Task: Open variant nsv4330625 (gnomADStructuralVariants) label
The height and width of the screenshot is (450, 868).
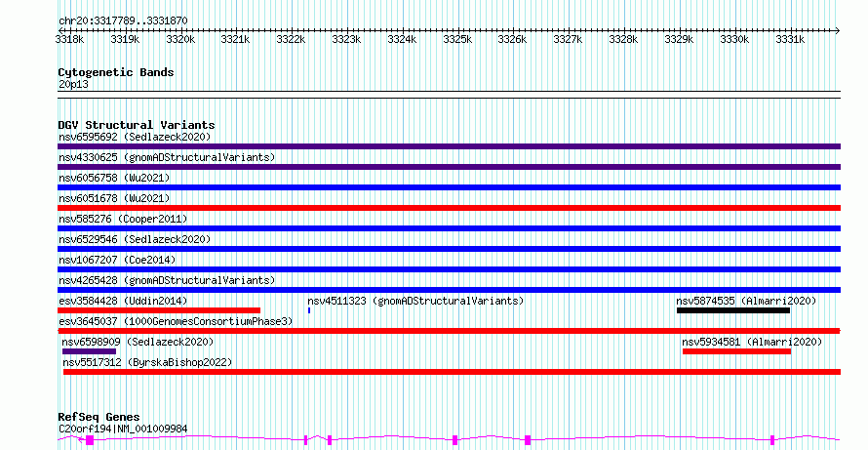Action: click(167, 157)
